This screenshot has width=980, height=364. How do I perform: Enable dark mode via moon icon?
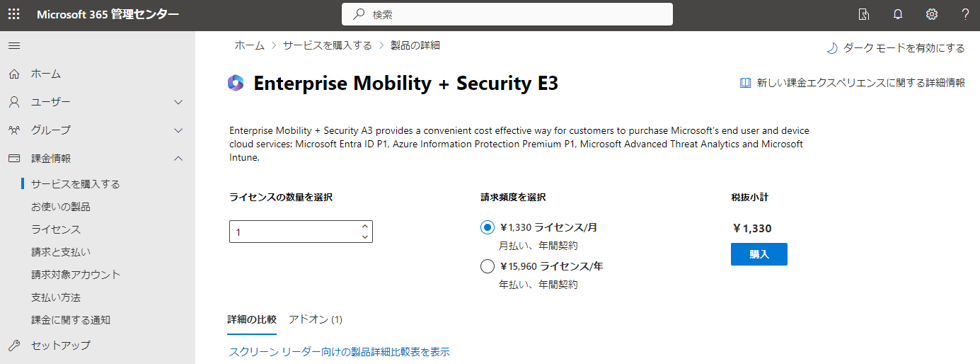832,48
